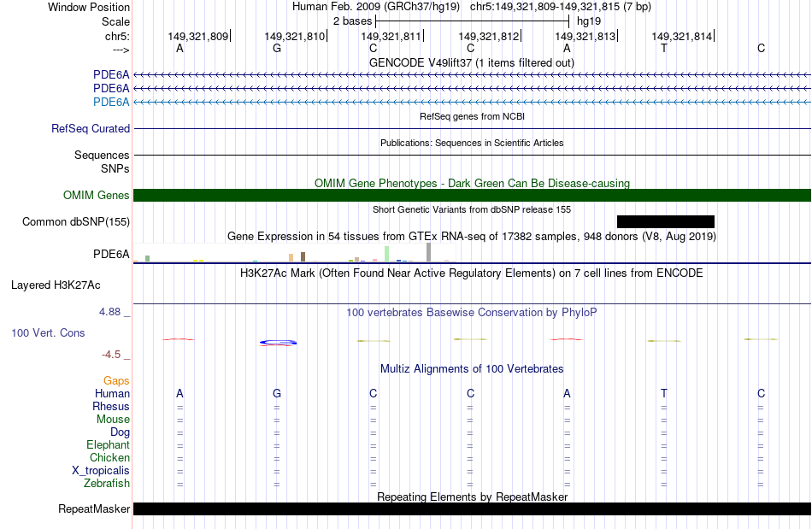
Task: Click the hg19 label beside scale bar
Action: coord(589,21)
